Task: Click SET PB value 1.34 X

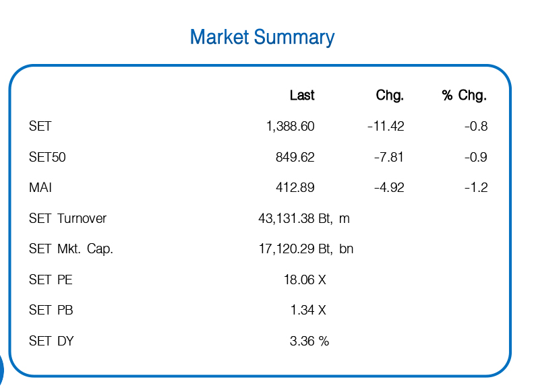Action: 308,310
